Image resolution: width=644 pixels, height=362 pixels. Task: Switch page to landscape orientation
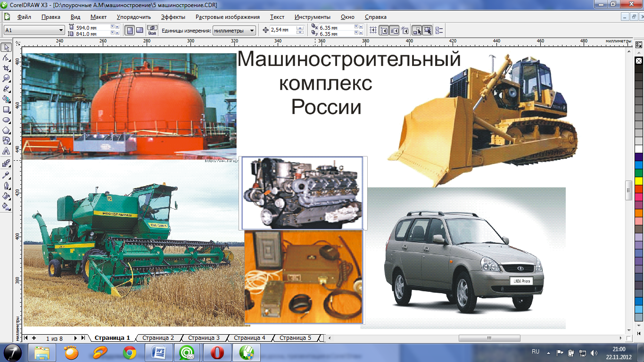(x=140, y=30)
